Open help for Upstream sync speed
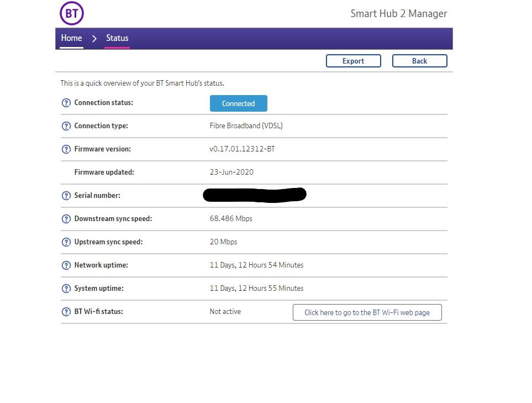Screen dimensions: 532x403 coord(66,242)
